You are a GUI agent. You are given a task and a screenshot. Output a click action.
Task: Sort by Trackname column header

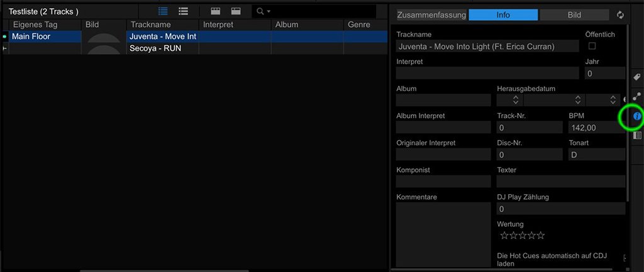[151, 24]
